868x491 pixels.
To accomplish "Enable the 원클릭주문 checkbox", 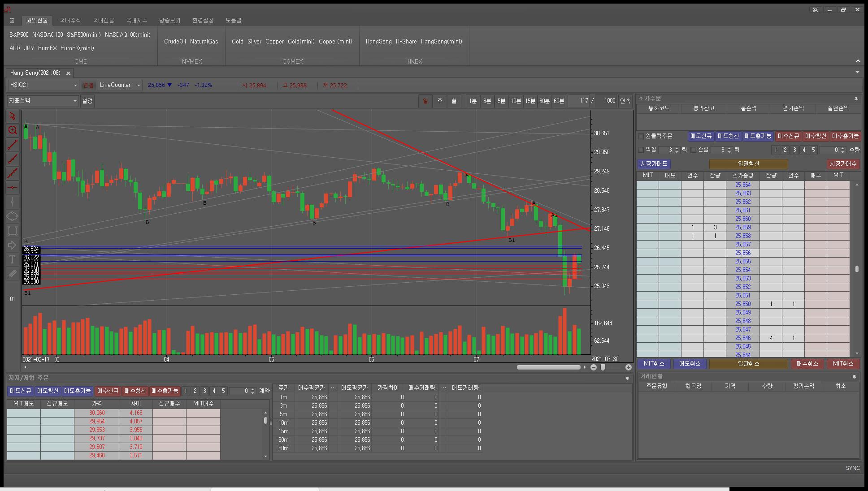I will point(641,136).
